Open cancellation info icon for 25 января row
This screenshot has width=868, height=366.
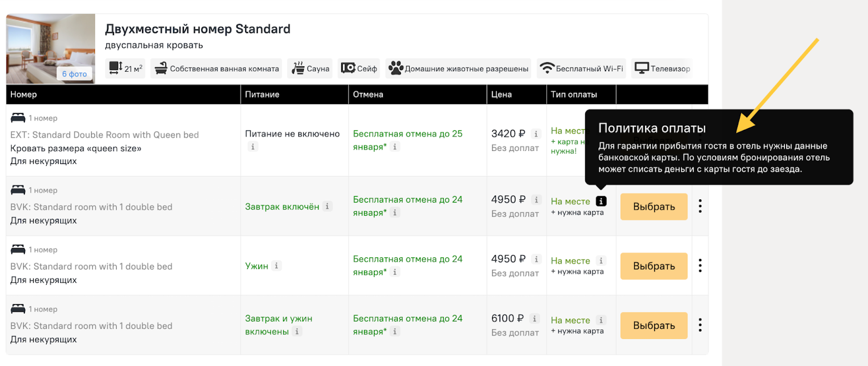[x=395, y=147]
